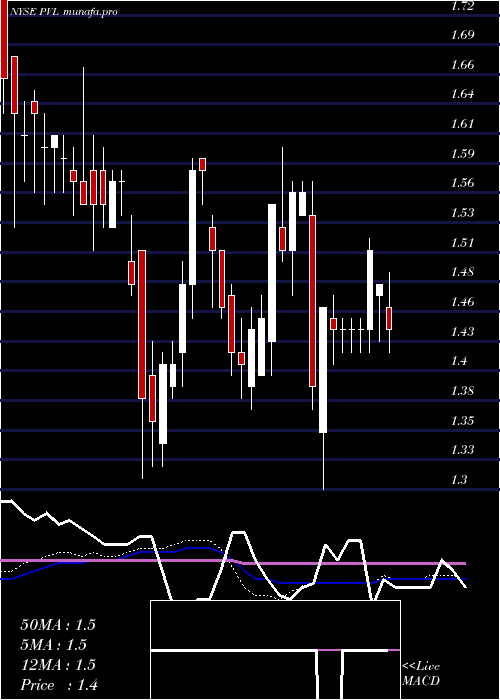Select the 1.35 price axis label

(463, 420)
